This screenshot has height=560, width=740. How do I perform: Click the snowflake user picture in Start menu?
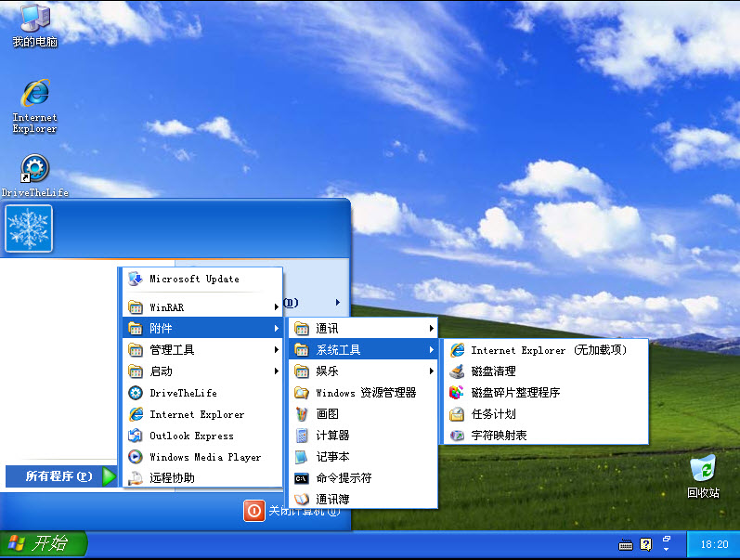click(x=29, y=228)
